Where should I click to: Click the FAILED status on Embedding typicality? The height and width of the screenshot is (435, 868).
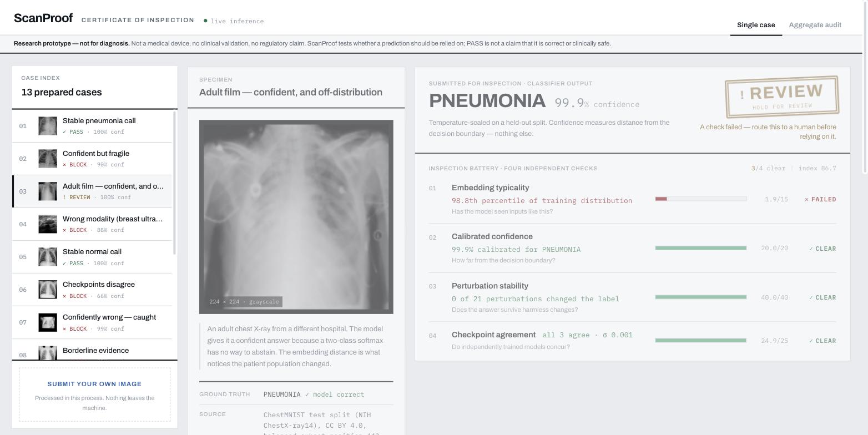[x=820, y=199]
